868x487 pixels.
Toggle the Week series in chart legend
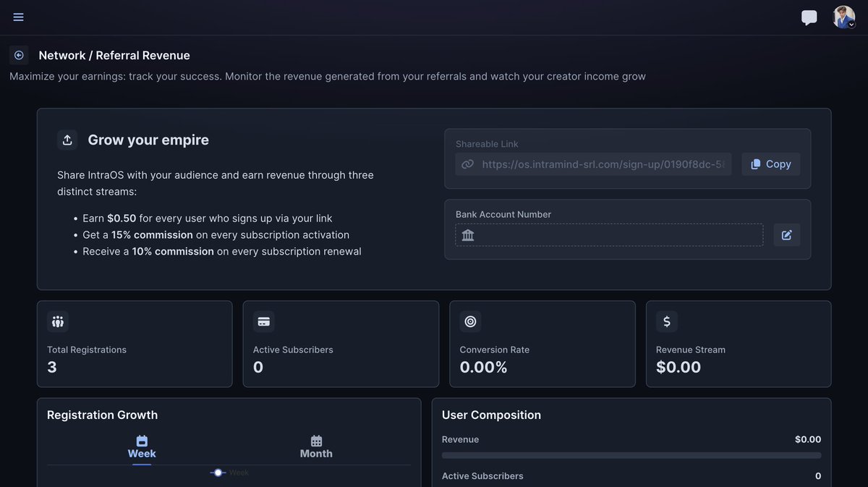pos(229,473)
